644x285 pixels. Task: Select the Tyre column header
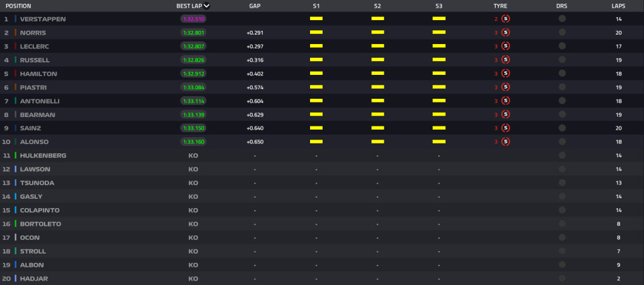click(500, 6)
